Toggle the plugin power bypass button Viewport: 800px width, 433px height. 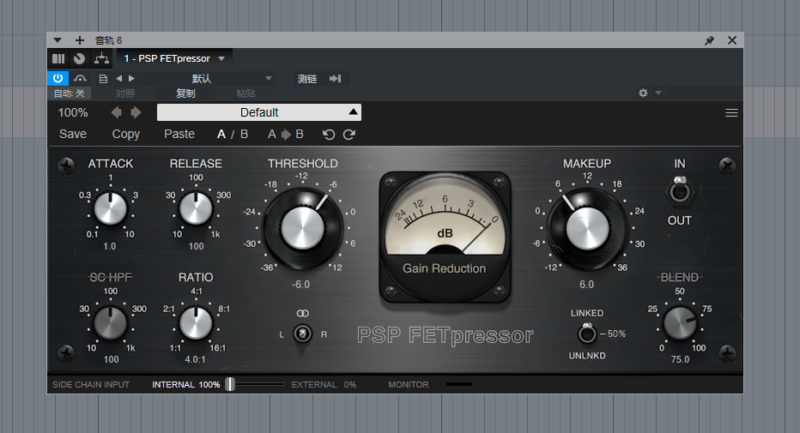(58, 78)
